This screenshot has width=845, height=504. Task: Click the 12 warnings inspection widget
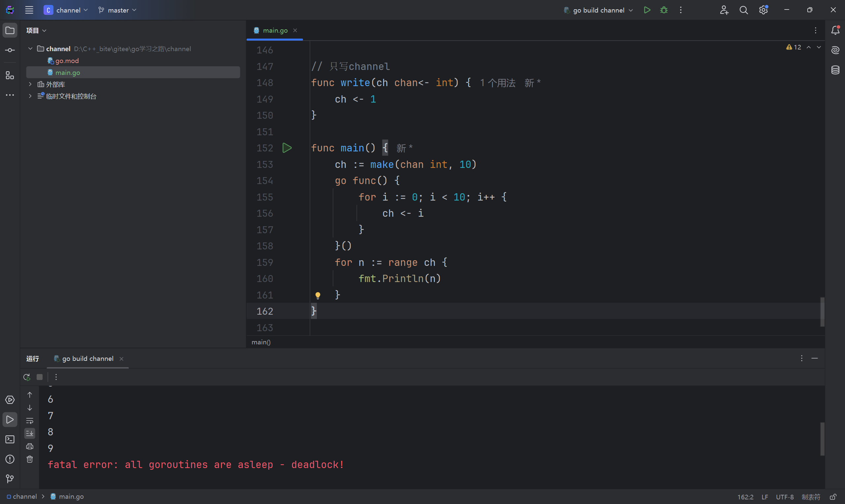(794, 47)
